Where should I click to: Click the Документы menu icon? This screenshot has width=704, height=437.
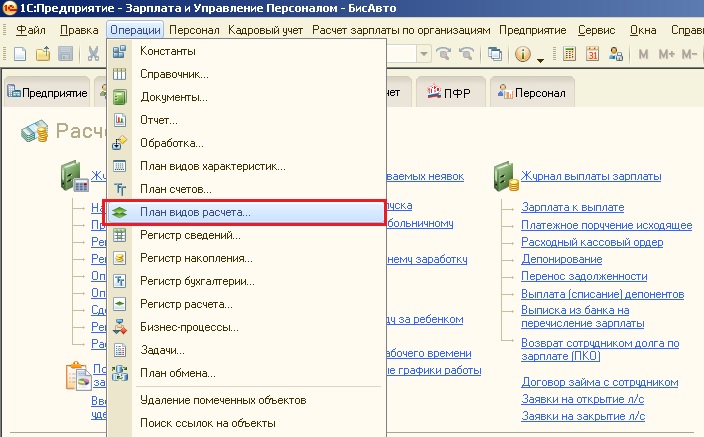(119, 97)
